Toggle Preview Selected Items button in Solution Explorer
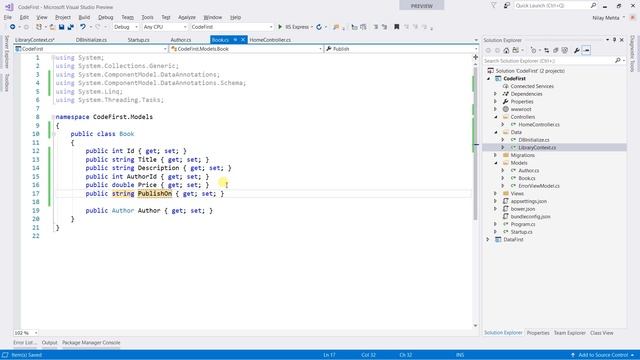This screenshot has width=640, height=360. [587, 50]
